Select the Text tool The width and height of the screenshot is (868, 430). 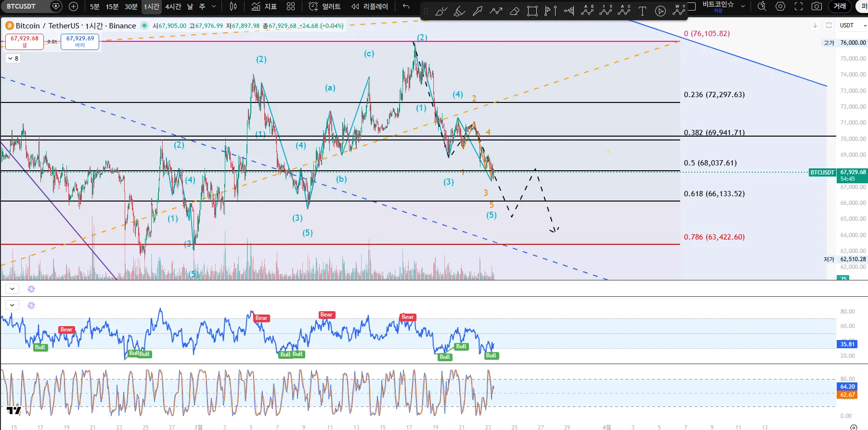[642, 11]
